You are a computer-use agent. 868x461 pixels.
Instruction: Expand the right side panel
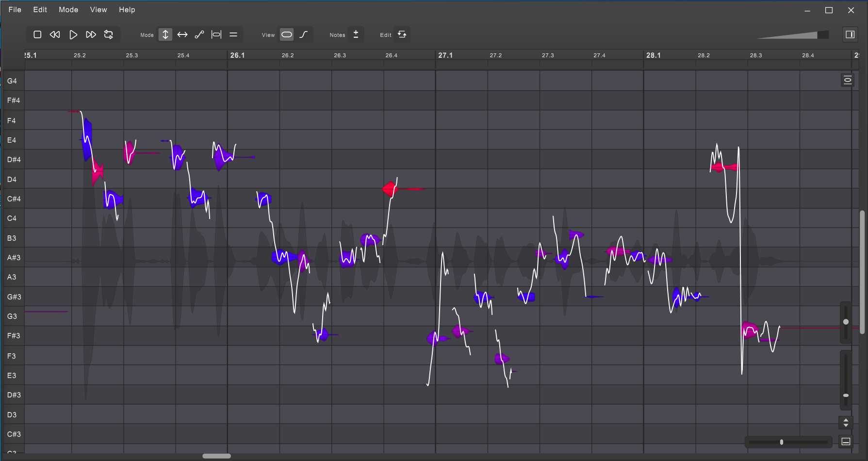pyautogui.click(x=850, y=34)
